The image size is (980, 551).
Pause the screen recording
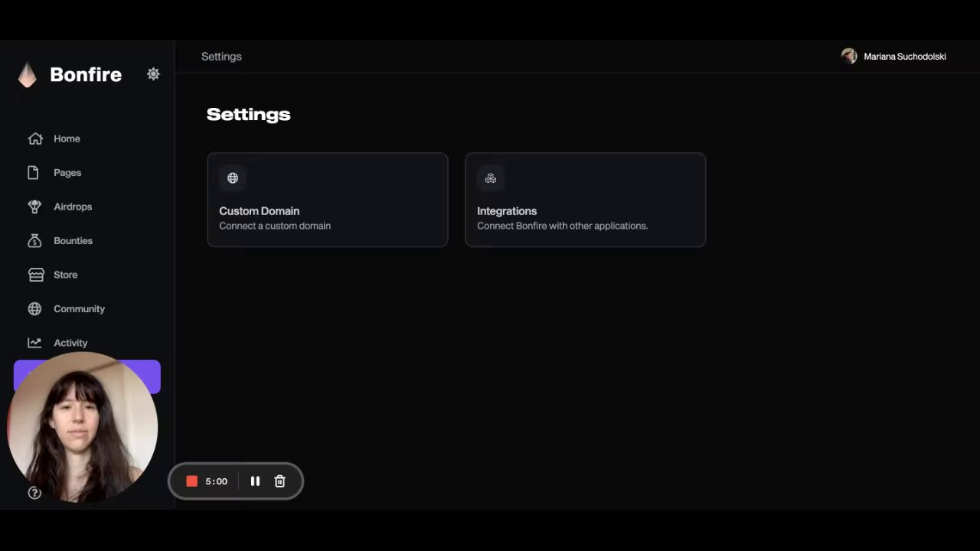[255, 481]
